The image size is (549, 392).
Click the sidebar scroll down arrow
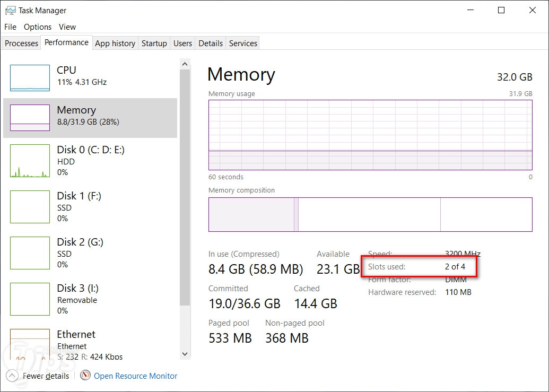(x=185, y=354)
